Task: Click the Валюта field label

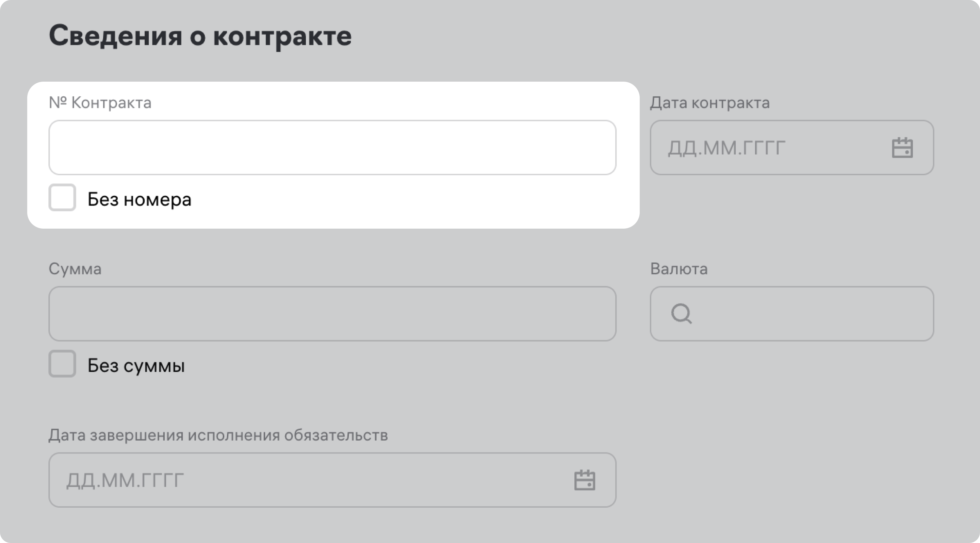Action: tap(679, 269)
